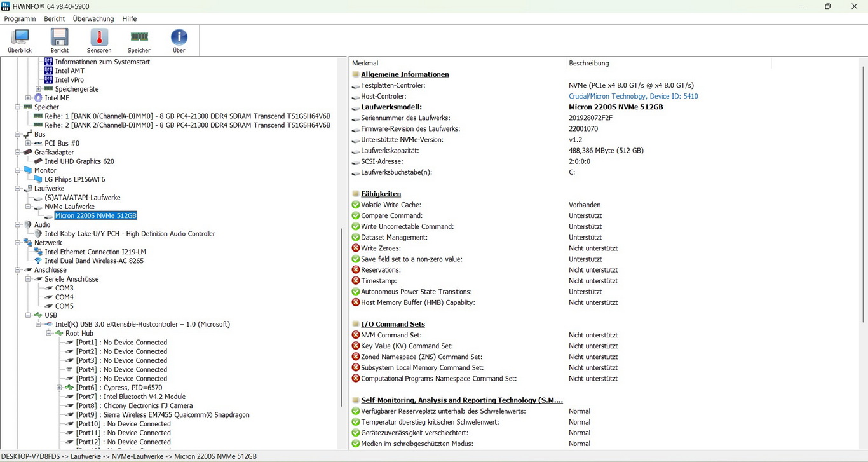Viewport: 868px width, 462px height.
Task: Click the Merkmal column header
Action: click(x=365, y=64)
